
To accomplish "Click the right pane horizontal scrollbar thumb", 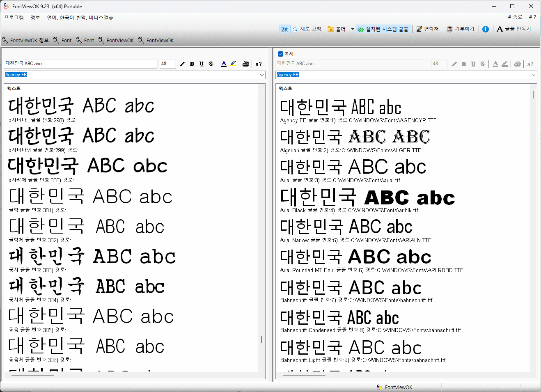I will [x=304, y=375].
